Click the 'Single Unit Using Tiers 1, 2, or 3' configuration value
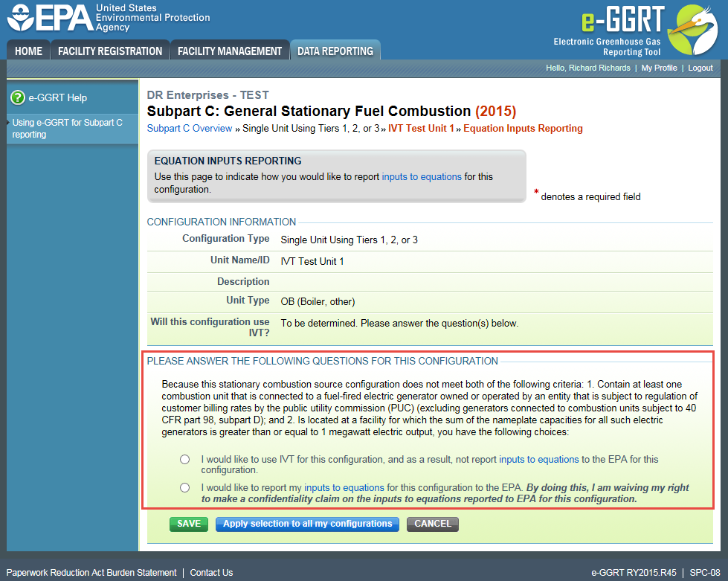Viewport: 728px width, 581px height. point(349,240)
